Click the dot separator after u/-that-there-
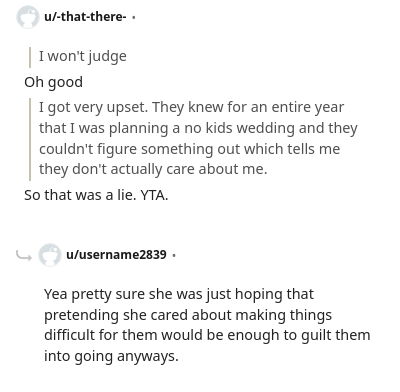 134,17
